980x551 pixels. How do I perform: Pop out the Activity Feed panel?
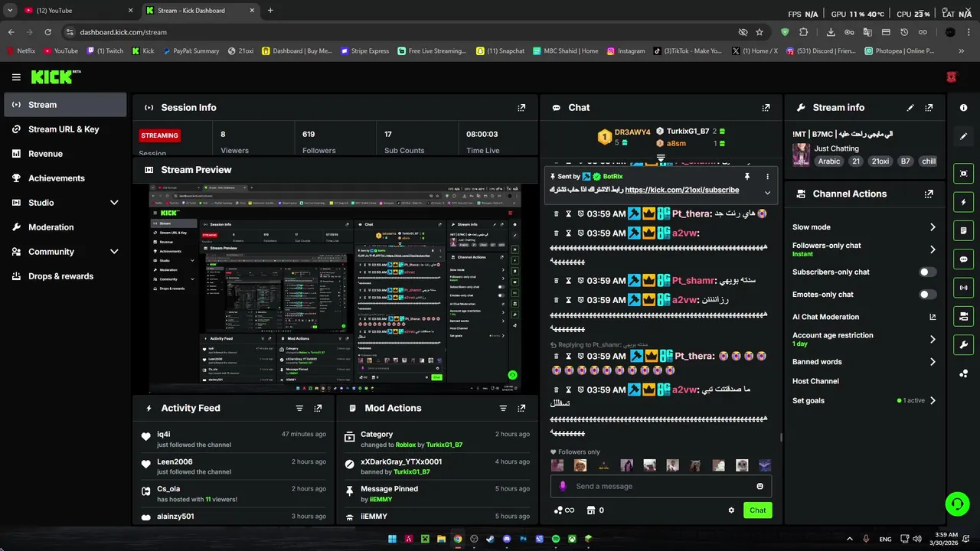pos(318,409)
